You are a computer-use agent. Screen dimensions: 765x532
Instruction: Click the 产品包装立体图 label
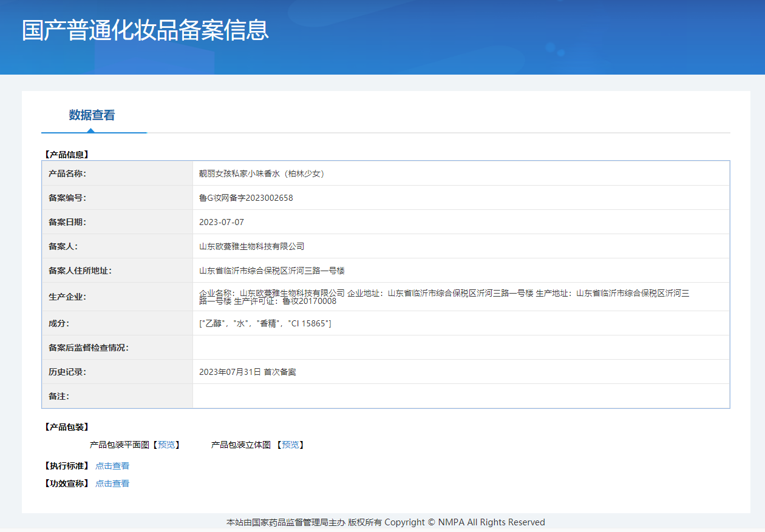(240, 445)
